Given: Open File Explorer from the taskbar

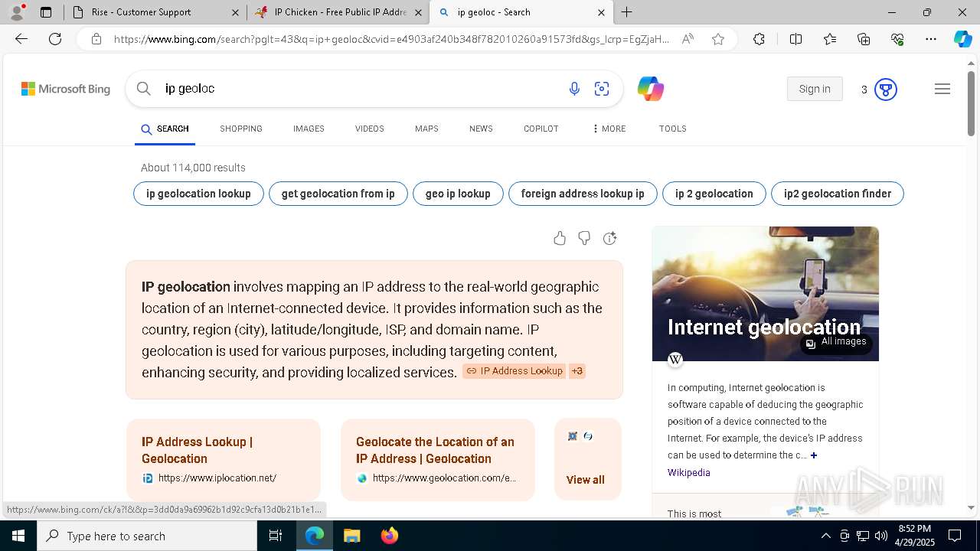Looking at the screenshot, I should pyautogui.click(x=351, y=536).
